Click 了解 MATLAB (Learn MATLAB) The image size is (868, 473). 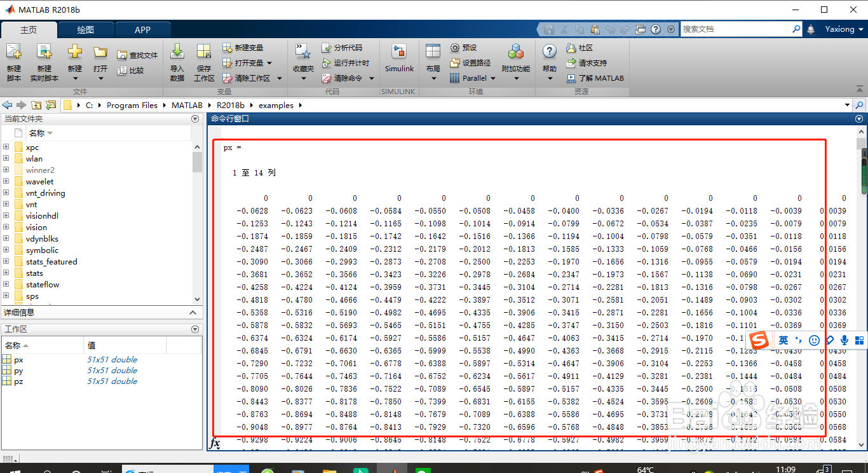click(x=595, y=78)
